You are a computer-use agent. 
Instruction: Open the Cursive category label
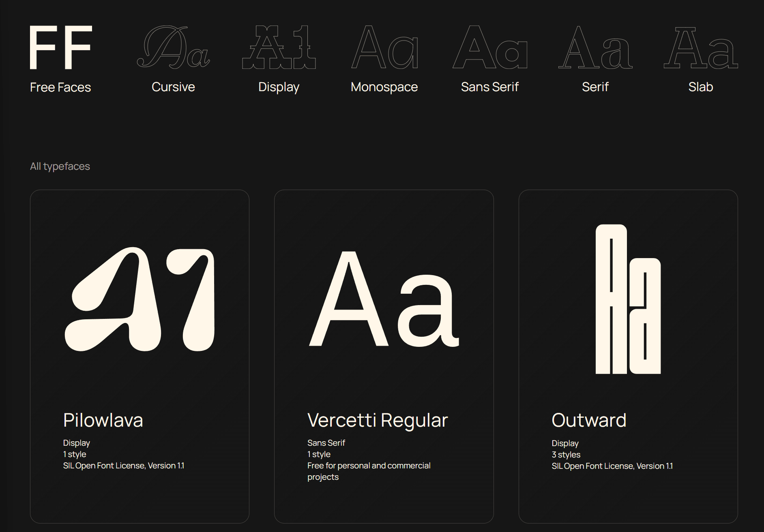pyautogui.click(x=173, y=87)
